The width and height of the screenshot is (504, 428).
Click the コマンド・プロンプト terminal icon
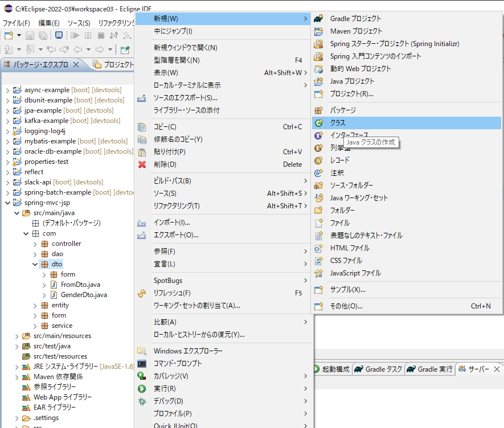[142, 364]
